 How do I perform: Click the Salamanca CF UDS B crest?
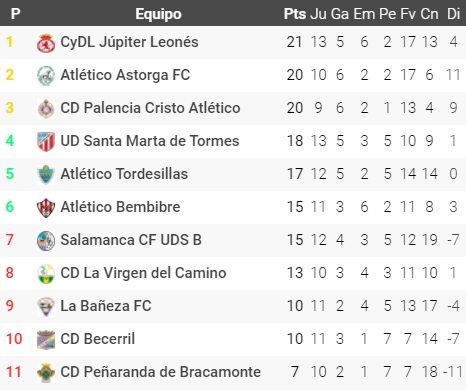(46, 241)
